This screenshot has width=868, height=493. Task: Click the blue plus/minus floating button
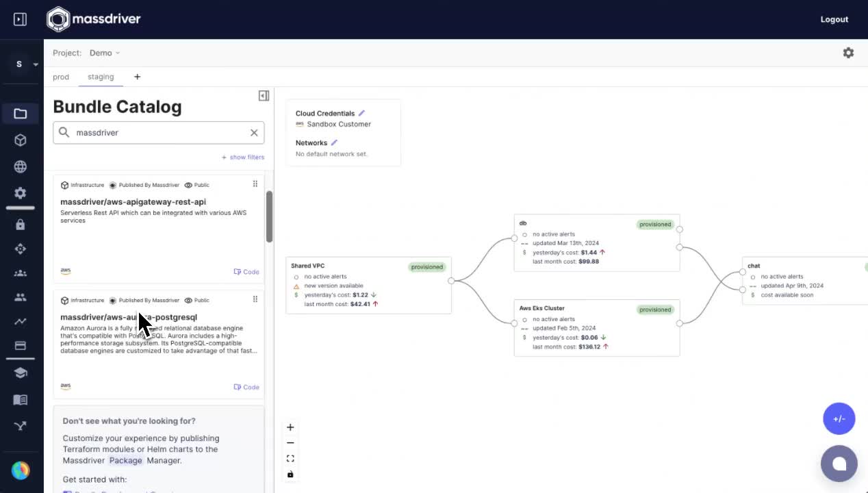tap(839, 418)
